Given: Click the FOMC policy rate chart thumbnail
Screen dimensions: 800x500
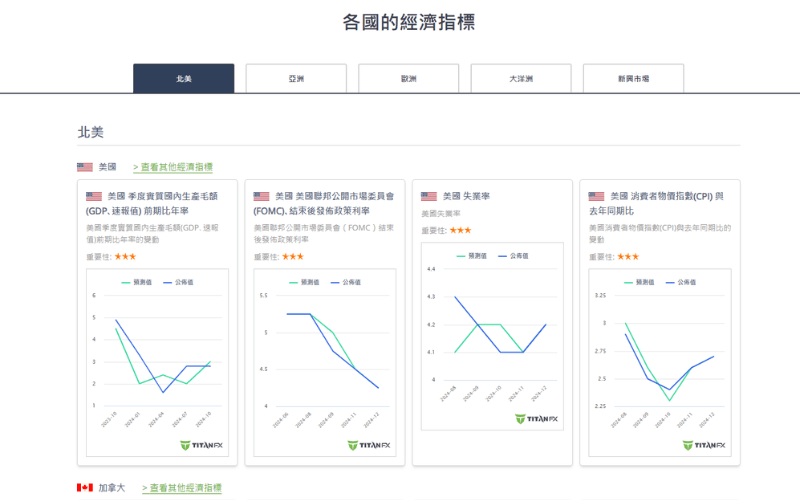Looking at the screenshot, I should point(325,362).
